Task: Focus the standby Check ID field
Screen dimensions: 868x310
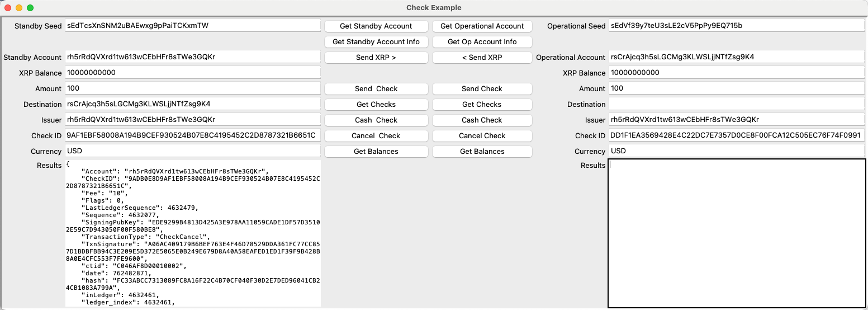Action: [x=192, y=135]
